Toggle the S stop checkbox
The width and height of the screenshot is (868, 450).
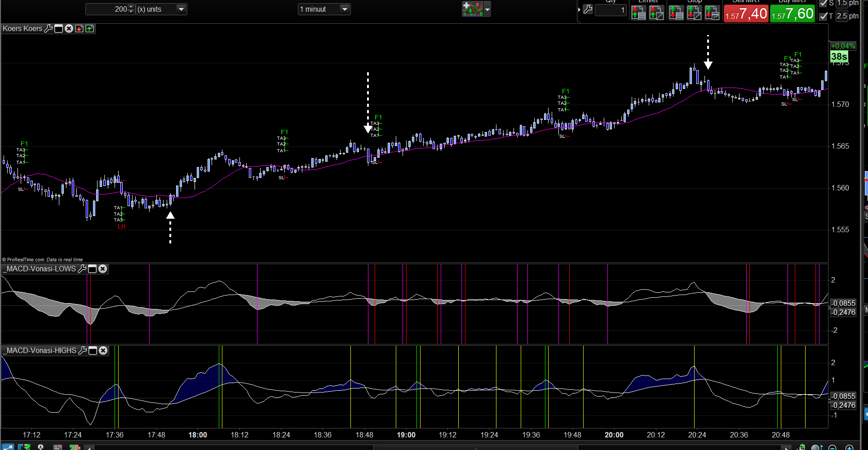(824, 4)
